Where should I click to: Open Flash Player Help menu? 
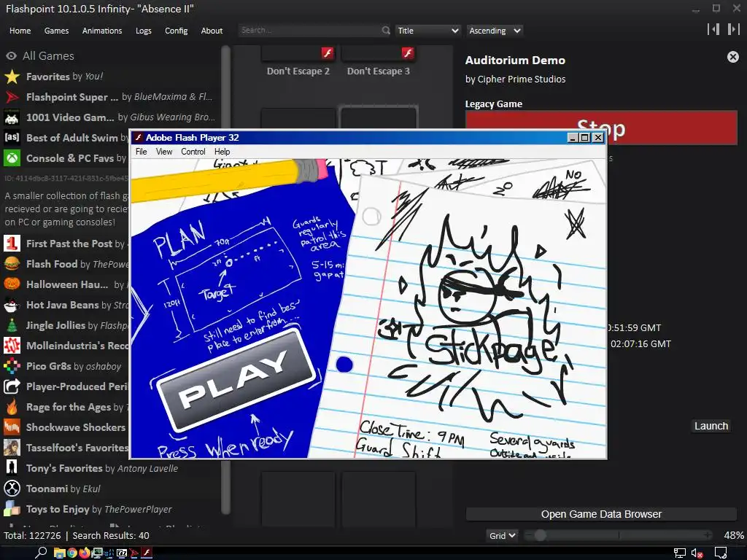tap(222, 152)
